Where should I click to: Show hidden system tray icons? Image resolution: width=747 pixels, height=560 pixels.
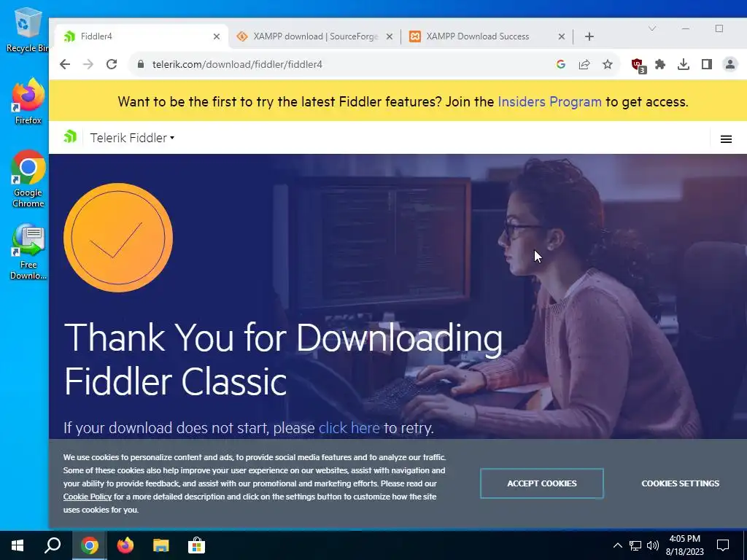[617, 545]
